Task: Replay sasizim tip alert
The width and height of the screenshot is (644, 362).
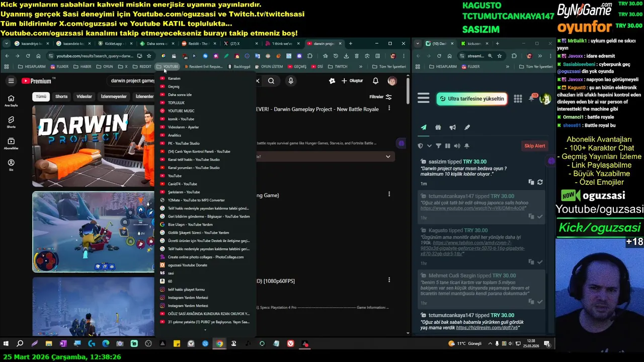Action: point(540,182)
